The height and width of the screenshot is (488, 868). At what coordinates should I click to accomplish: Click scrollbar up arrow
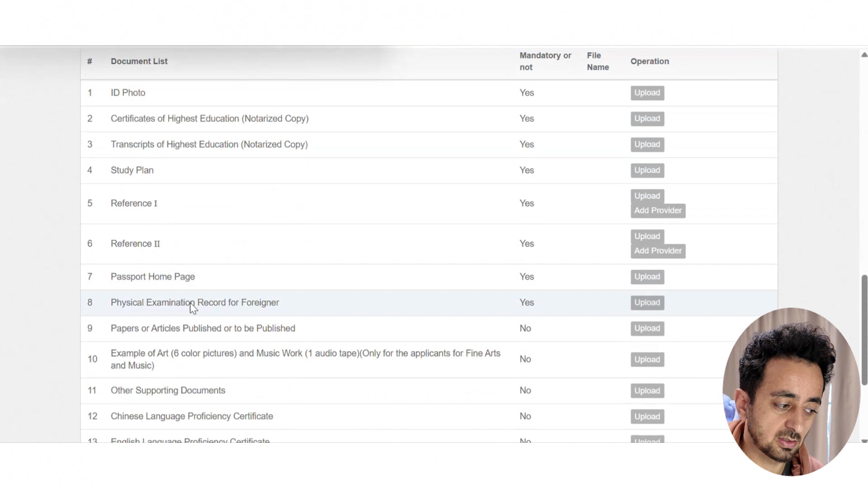864,55
